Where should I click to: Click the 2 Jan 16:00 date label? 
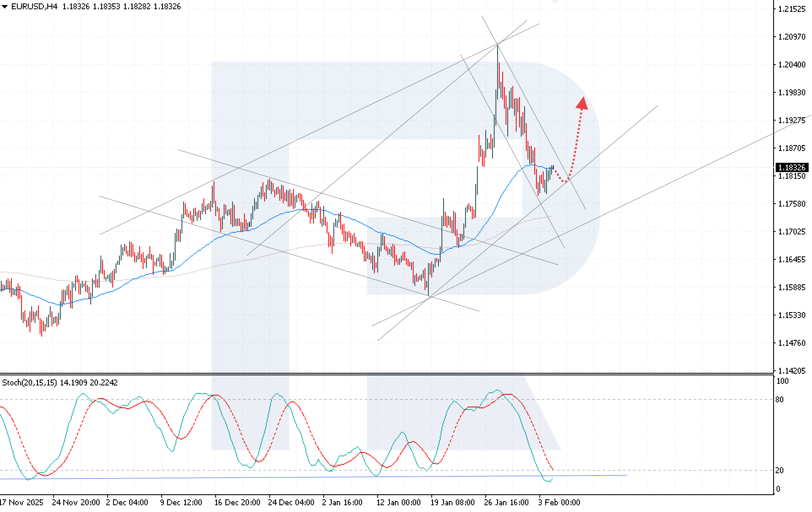[342, 502]
